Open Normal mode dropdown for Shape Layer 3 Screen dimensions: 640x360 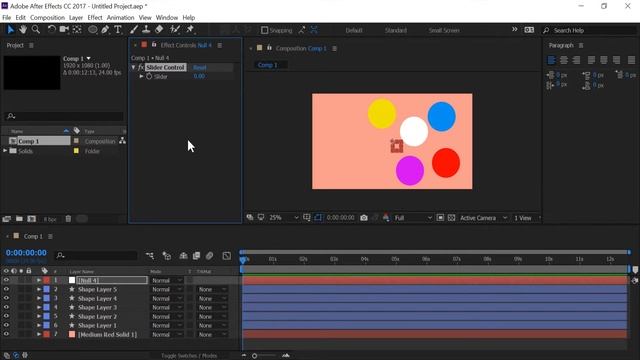click(x=167, y=307)
